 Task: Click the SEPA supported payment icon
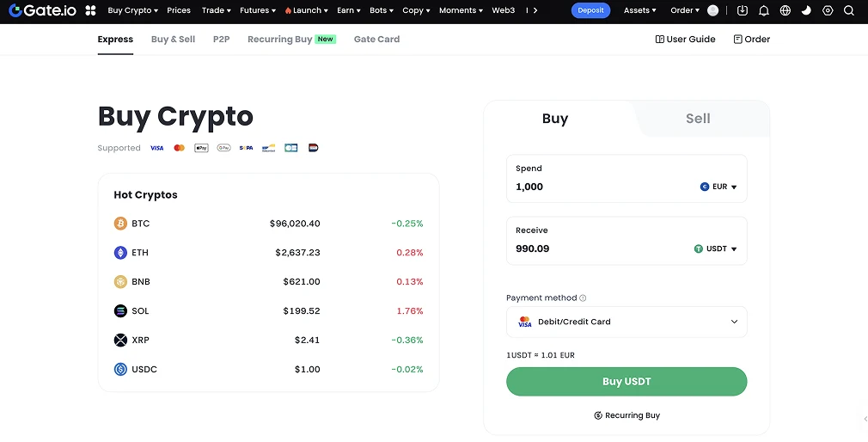click(x=247, y=148)
